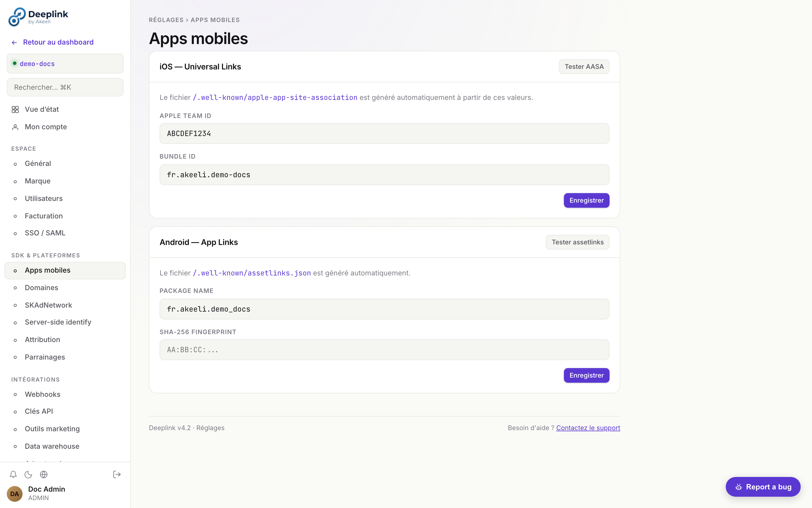
Task: Open Utilisateurs settings
Action: tap(65, 199)
